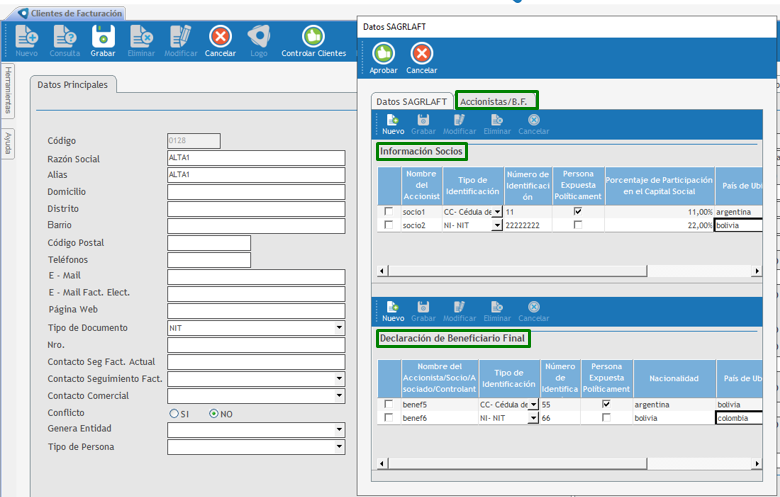Toggle Persona Expuesta checkbox for socio1

(x=578, y=211)
